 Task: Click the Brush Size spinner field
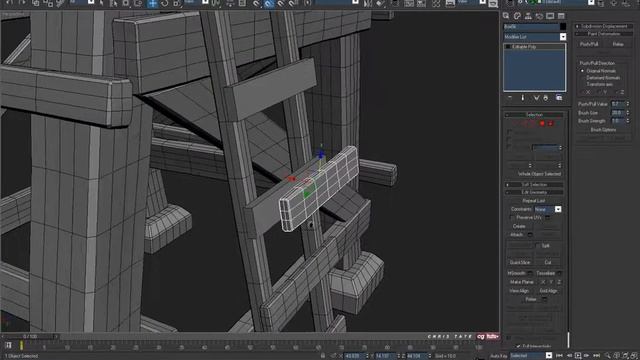click(618, 113)
